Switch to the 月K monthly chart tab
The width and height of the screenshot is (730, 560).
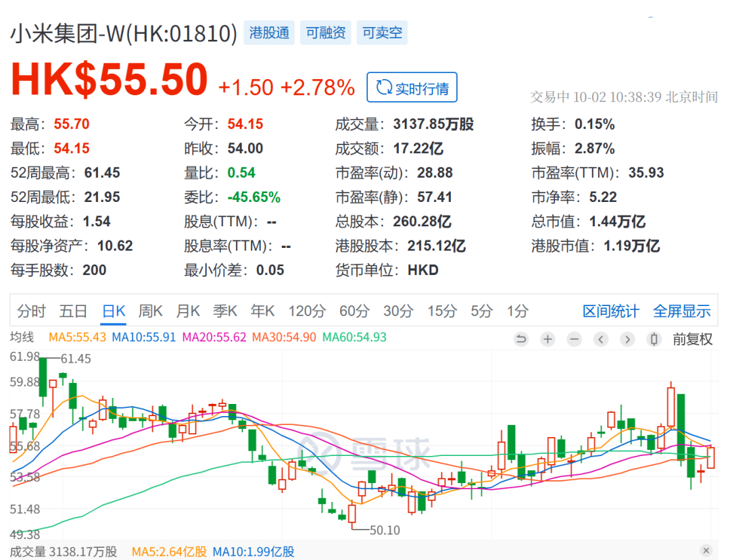188,311
